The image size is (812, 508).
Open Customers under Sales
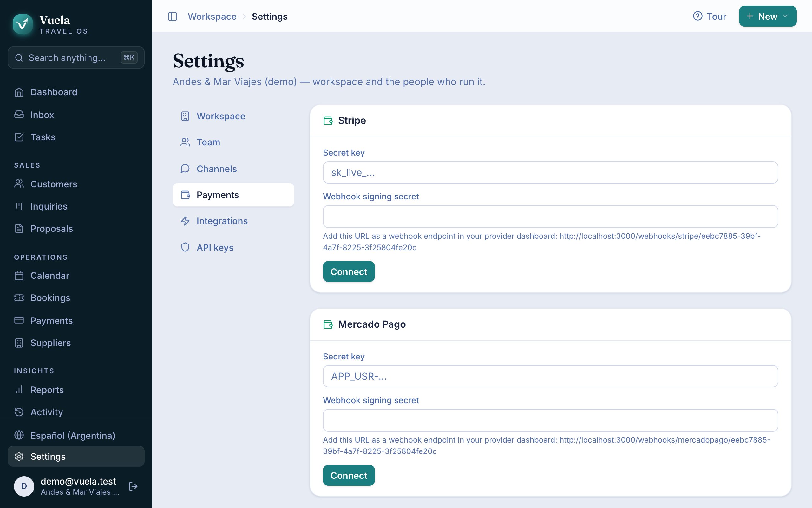tap(76, 184)
